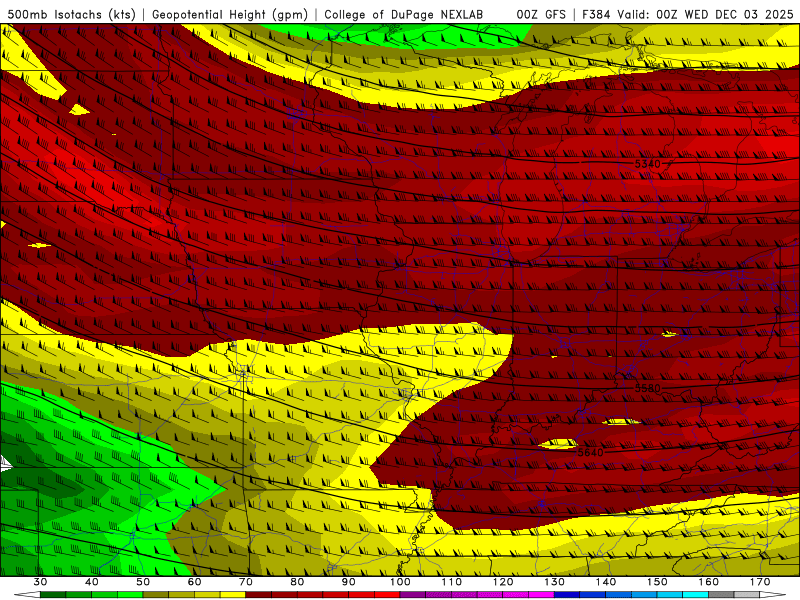Pick the bright magenta 125-130 kt legend swatch
Image resolution: width=800 pixels, height=600 pixels.
point(541,595)
